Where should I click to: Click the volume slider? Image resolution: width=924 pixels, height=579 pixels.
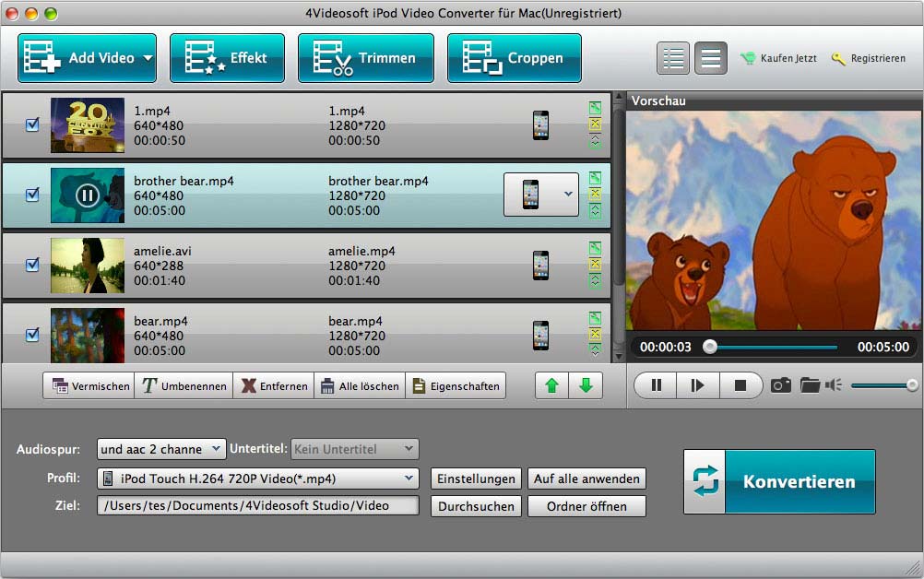883,385
